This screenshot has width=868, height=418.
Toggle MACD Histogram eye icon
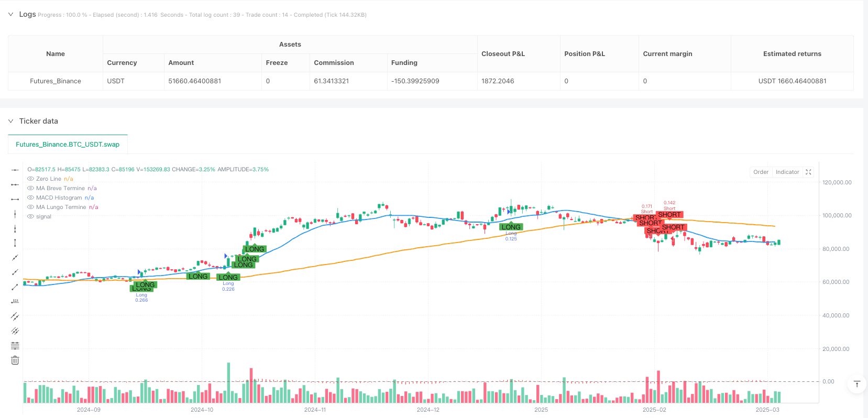[x=31, y=198]
